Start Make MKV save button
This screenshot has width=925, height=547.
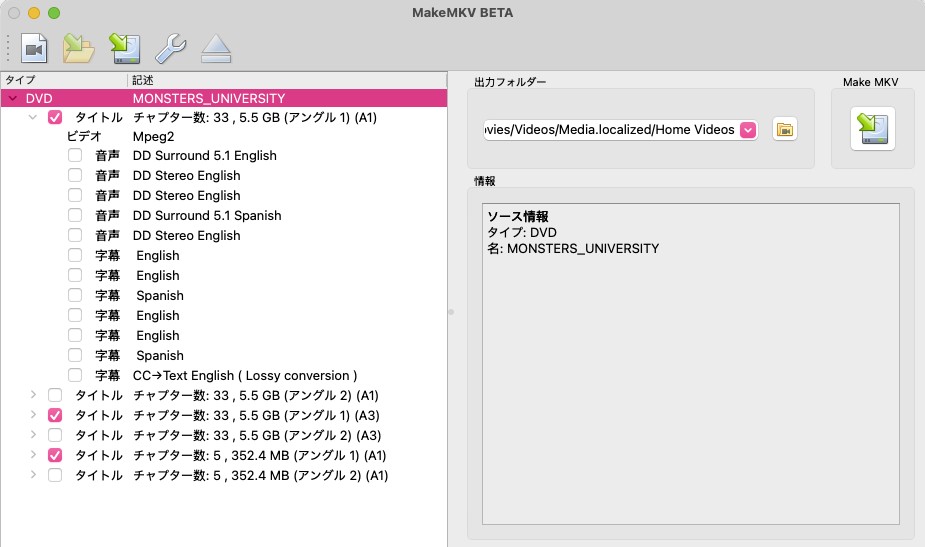(872, 129)
